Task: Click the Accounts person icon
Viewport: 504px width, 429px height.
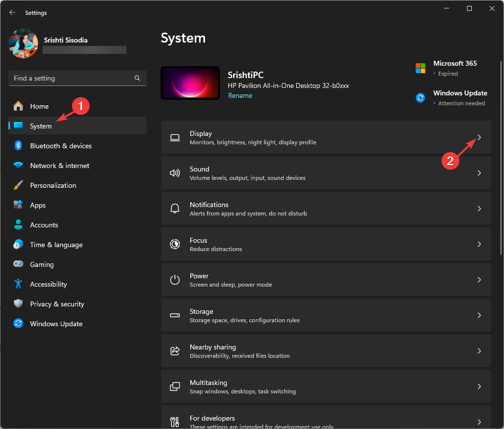Action: (18, 224)
